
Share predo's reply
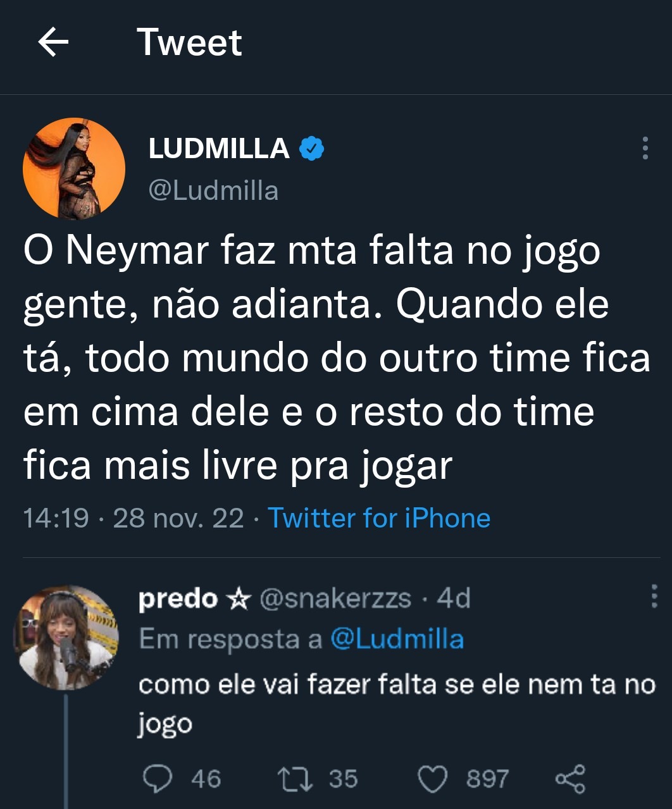[x=570, y=779]
